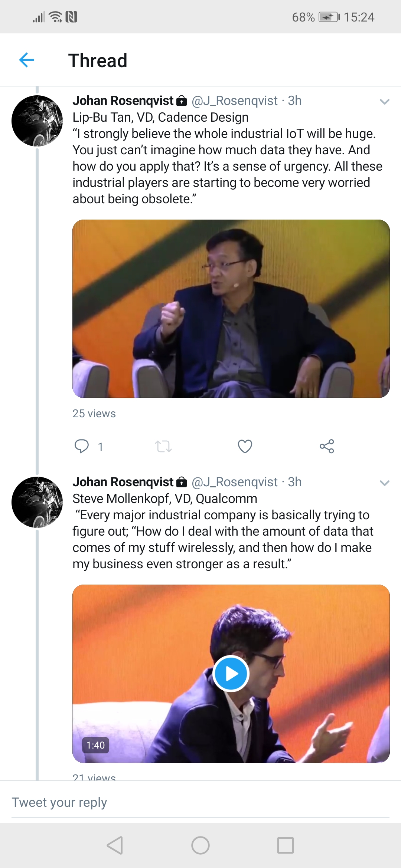Share the Cadence Design tweet

tap(327, 446)
